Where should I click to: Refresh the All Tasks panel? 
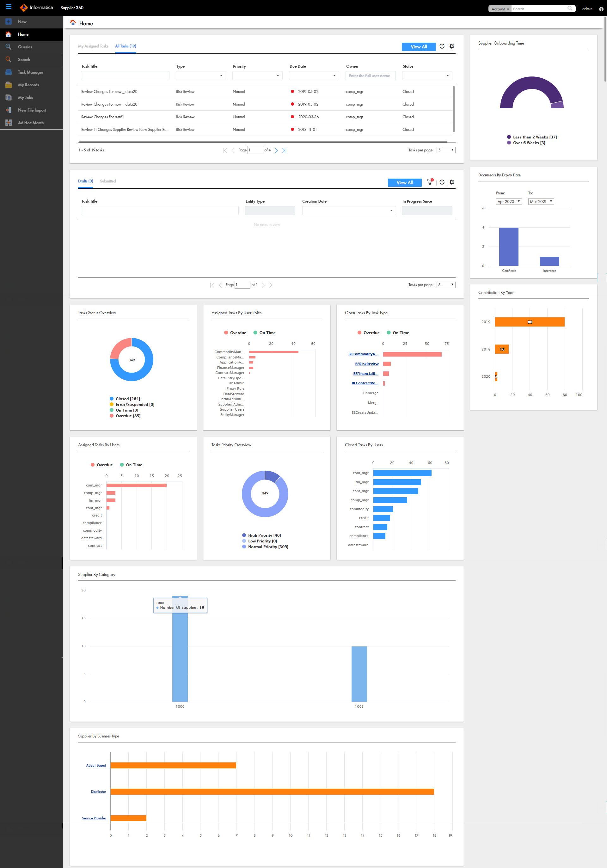tap(442, 46)
